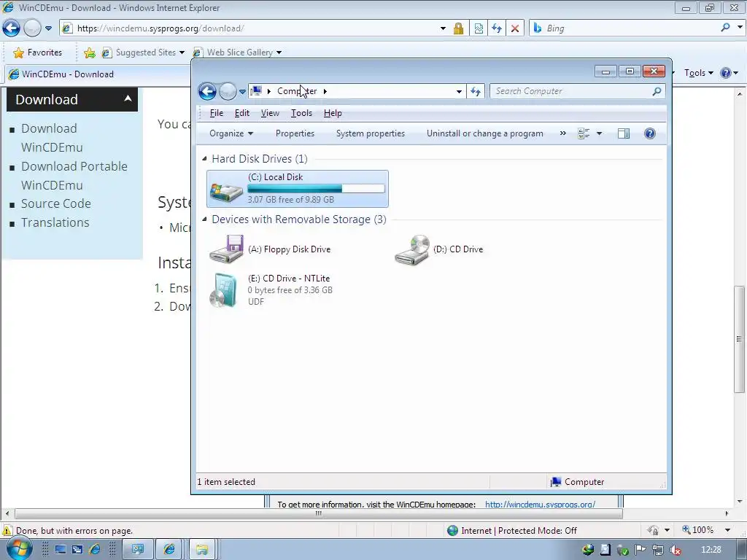Open the Help menu in Explorer
The height and width of the screenshot is (560, 747).
pyautogui.click(x=333, y=113)
